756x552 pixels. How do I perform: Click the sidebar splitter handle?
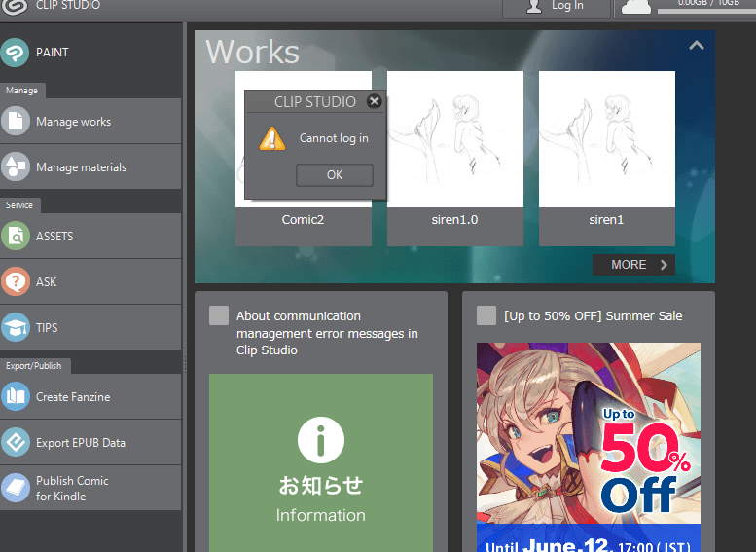tap(185, 364)
